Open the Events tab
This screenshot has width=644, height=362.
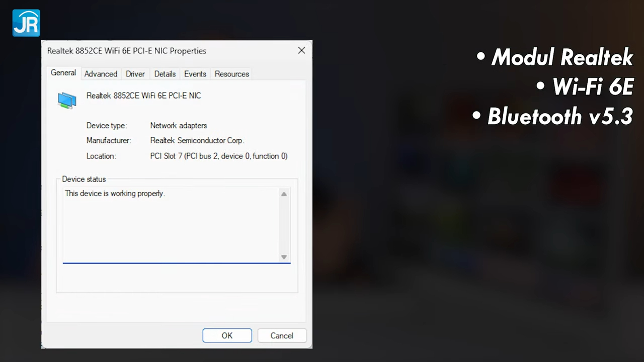pos(195,74)
